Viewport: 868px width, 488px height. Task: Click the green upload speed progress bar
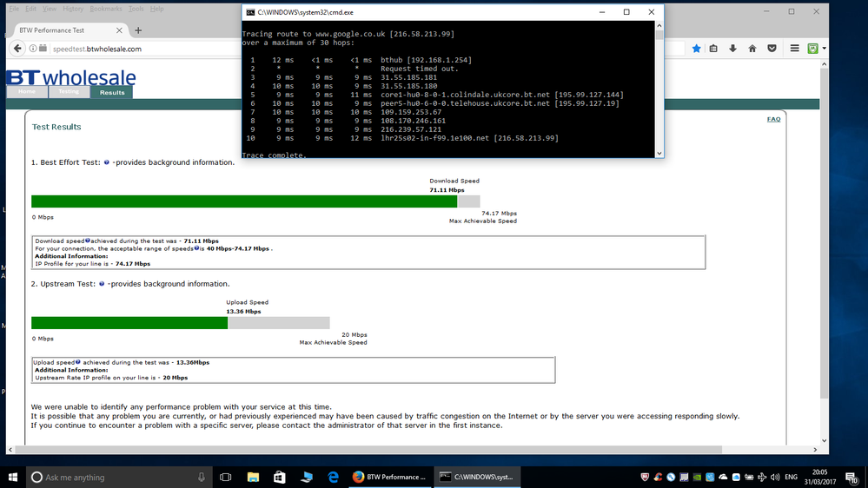click(129, 323)
